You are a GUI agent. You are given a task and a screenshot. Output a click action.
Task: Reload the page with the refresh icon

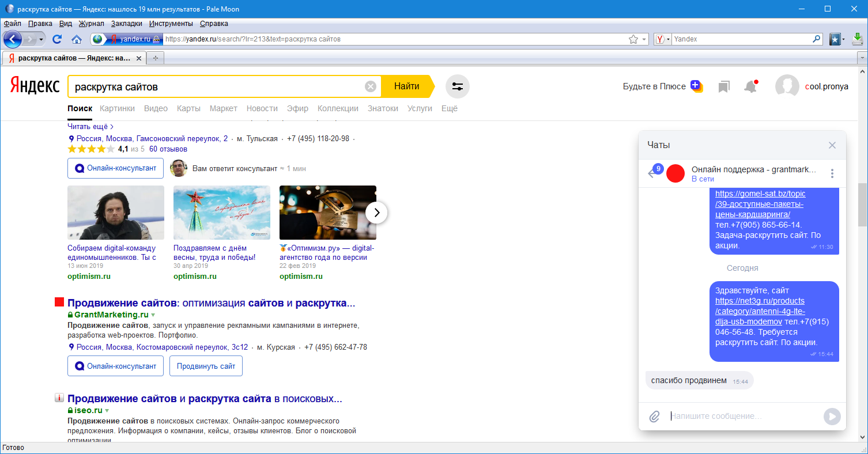(57, 39)
